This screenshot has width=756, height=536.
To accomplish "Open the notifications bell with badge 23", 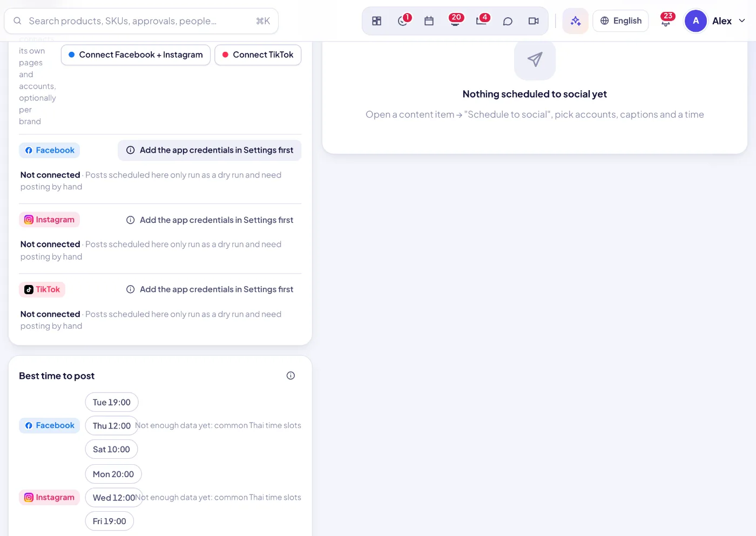I will [666, 21].
